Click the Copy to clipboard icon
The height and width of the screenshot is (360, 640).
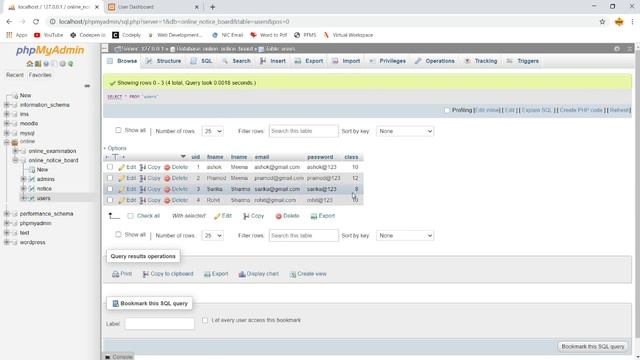tap(145, 274)
